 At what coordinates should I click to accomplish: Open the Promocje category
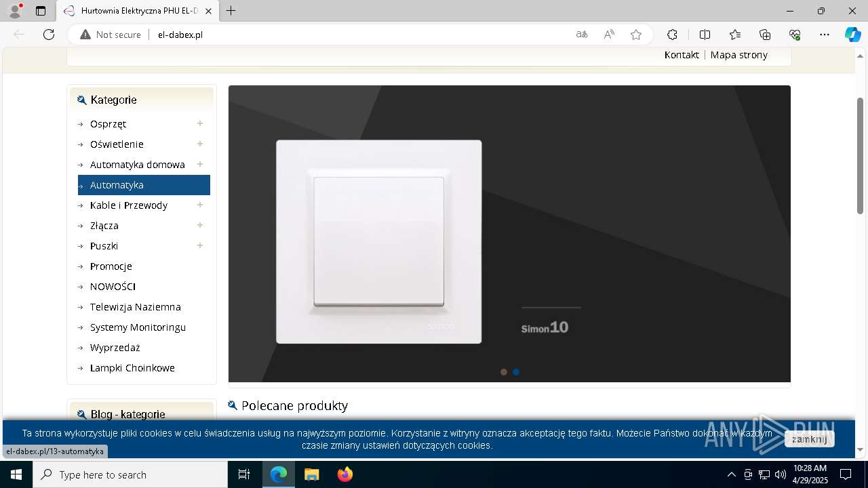pos(111,266)
